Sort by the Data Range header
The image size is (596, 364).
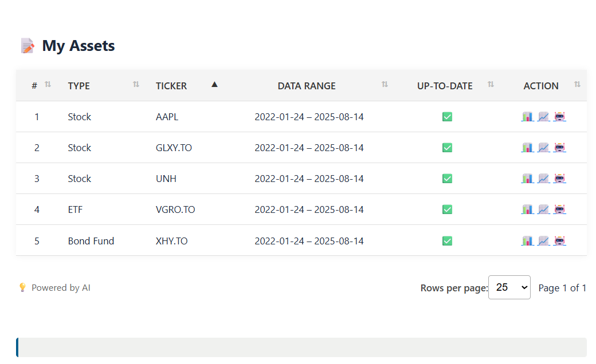pyautogui.click(x=307, y=86)
